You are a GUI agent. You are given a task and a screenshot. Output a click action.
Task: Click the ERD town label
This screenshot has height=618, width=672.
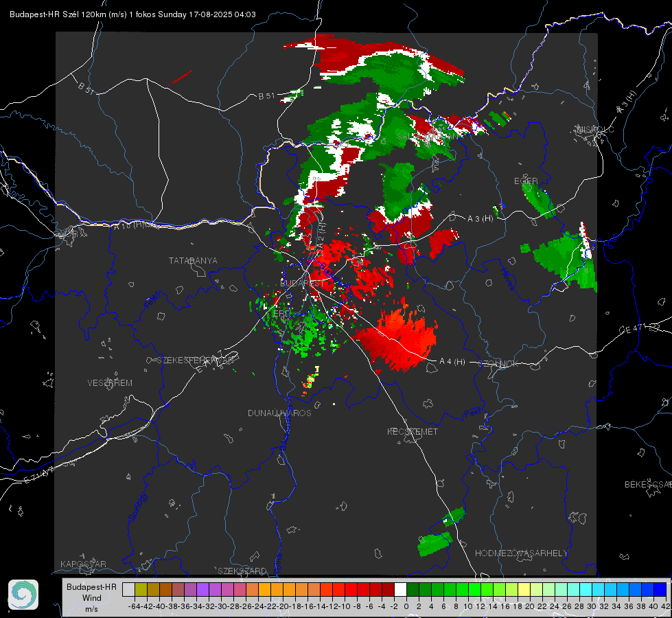click(281, 314)
